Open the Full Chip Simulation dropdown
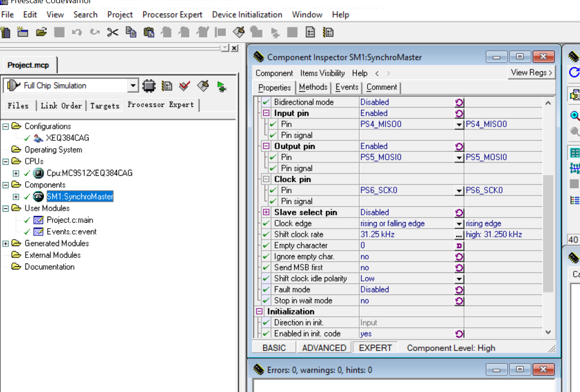 click(x=133, y=85)
